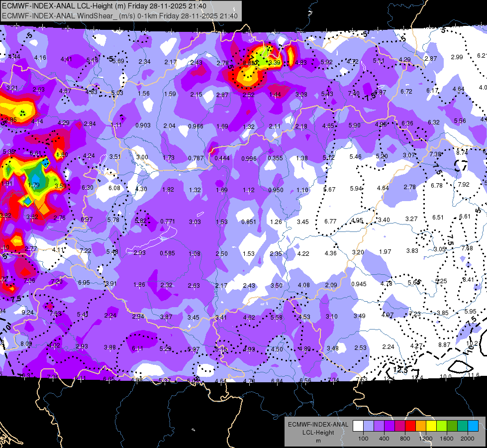Viewport: 487px width, 448px height.
Task: Click the wind shear value '0.355'
Action: tap(275, 158)
